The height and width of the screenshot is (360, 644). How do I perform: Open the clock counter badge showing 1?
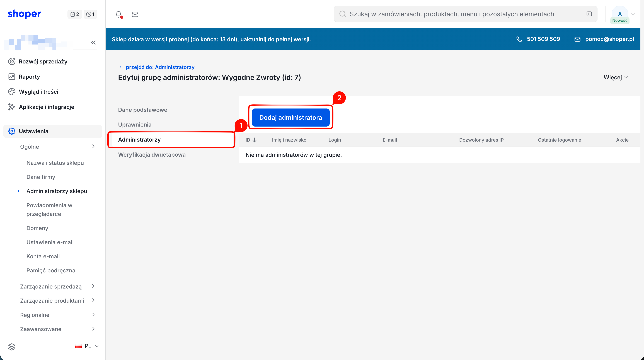tap(90, 14)
